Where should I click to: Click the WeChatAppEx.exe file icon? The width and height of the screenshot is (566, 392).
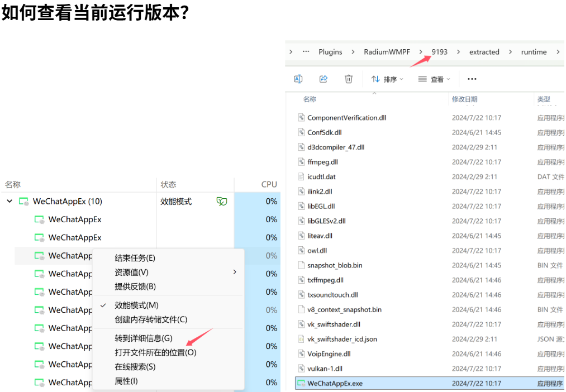pyautogui.click(x=301, y=384)
